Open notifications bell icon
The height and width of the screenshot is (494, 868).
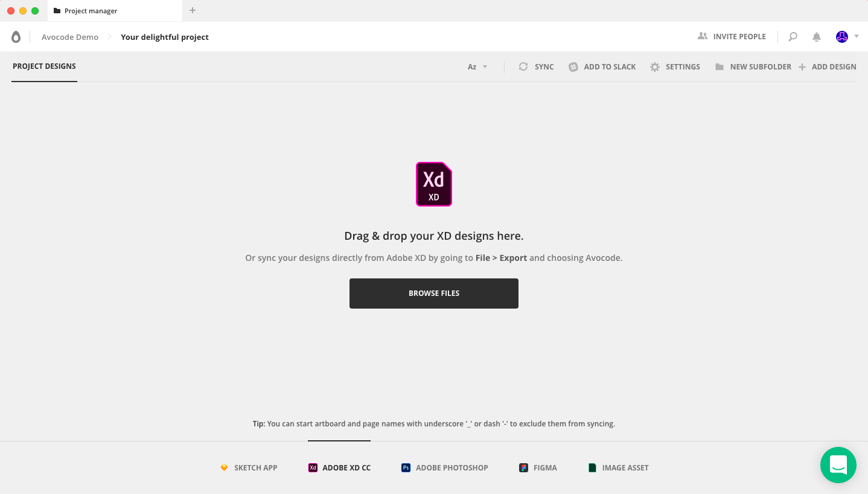(x=817, y=37)
